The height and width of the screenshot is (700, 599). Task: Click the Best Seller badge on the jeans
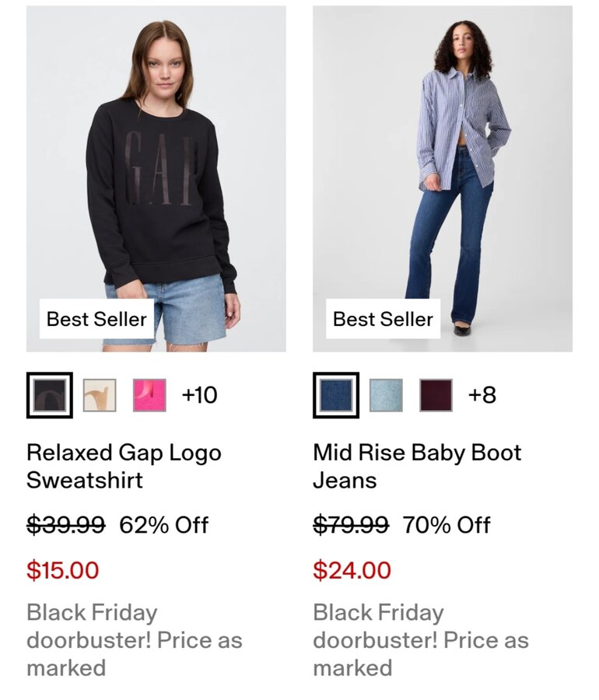tap(383, 319)
